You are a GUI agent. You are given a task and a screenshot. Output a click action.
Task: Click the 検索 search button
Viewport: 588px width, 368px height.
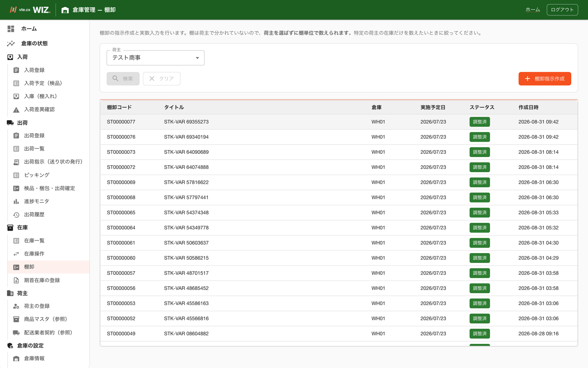tap(123, 79)
